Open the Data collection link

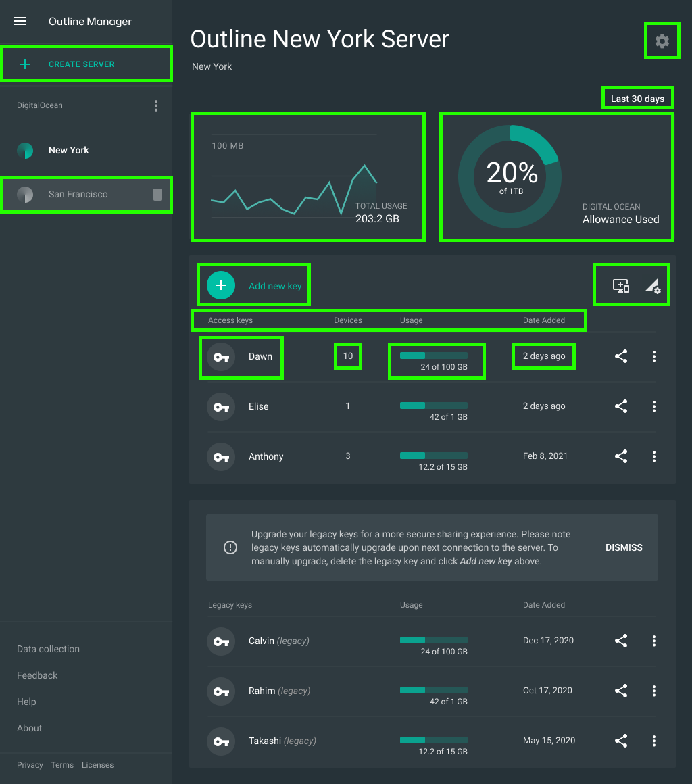(48, 649)
